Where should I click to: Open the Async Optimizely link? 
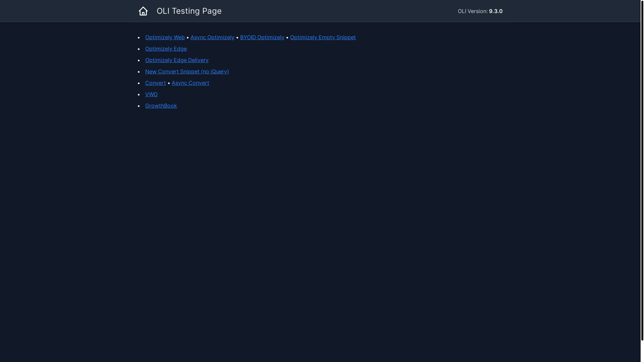point(212,37)
